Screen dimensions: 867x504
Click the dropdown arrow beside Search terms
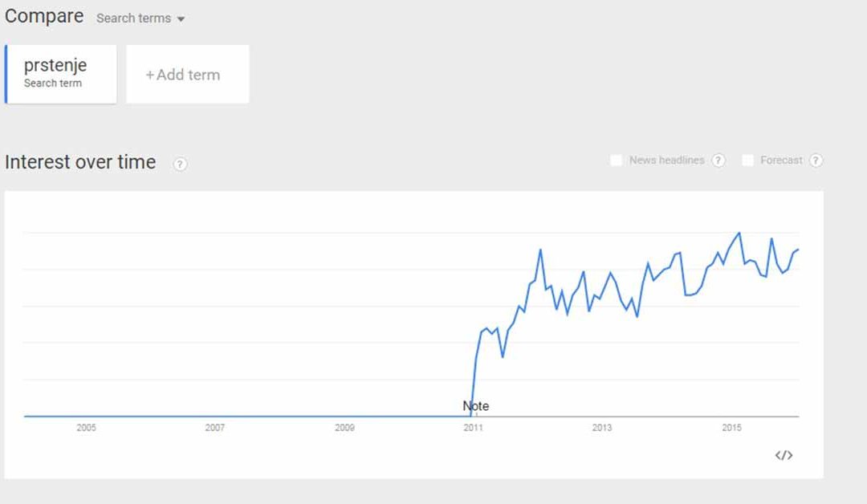181,19
